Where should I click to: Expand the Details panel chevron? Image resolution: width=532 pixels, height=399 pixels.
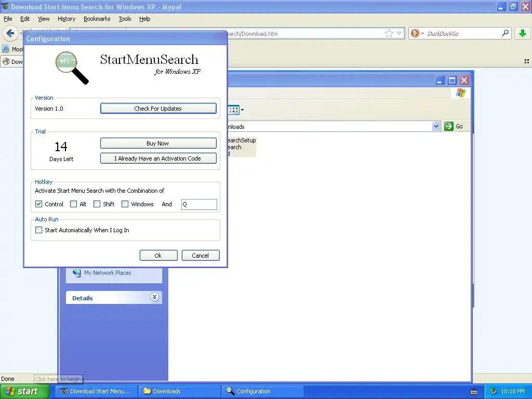(x=154, y=297)
